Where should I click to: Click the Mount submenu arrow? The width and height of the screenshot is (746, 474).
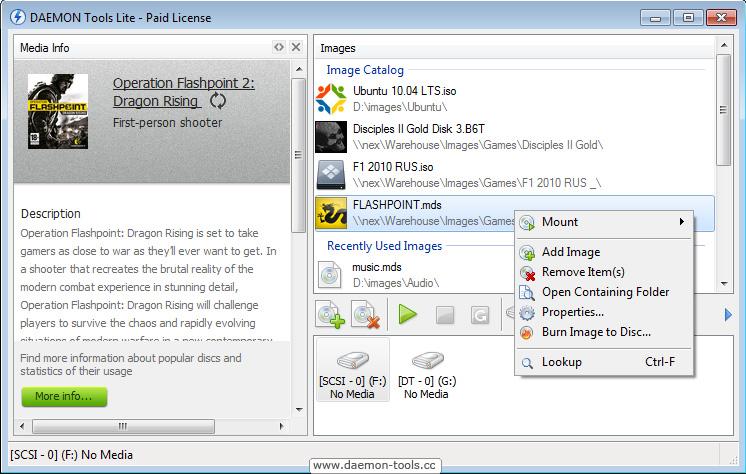pyautogui.click(x=682, y=221)
